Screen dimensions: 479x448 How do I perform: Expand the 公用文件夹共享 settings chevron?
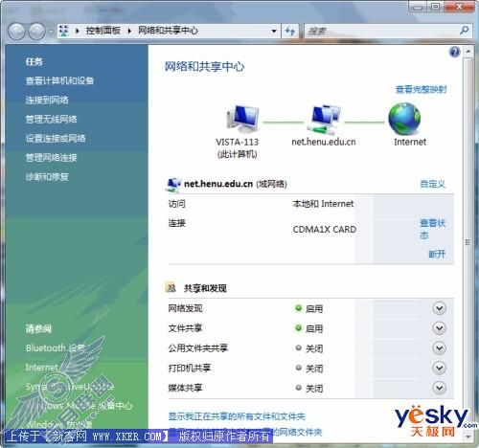click(x=439, y=347)
